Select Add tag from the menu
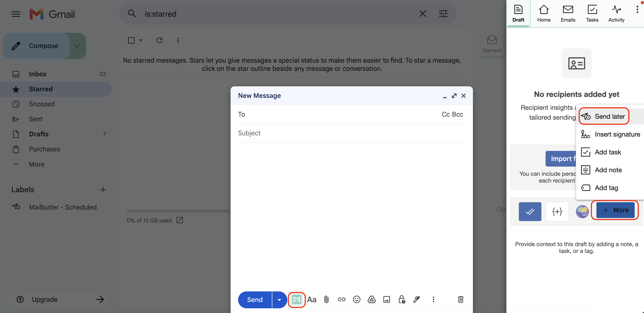The image size is (644, 313). (x=610, y=187)
